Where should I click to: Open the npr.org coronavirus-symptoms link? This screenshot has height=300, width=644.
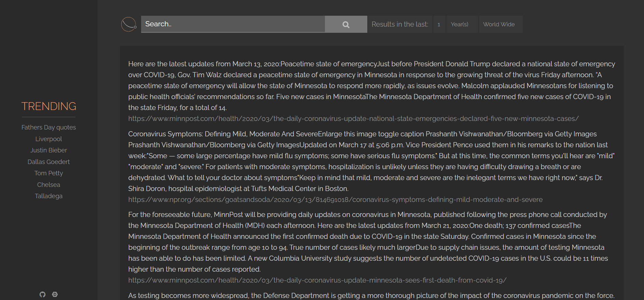(x=335, y=200)
